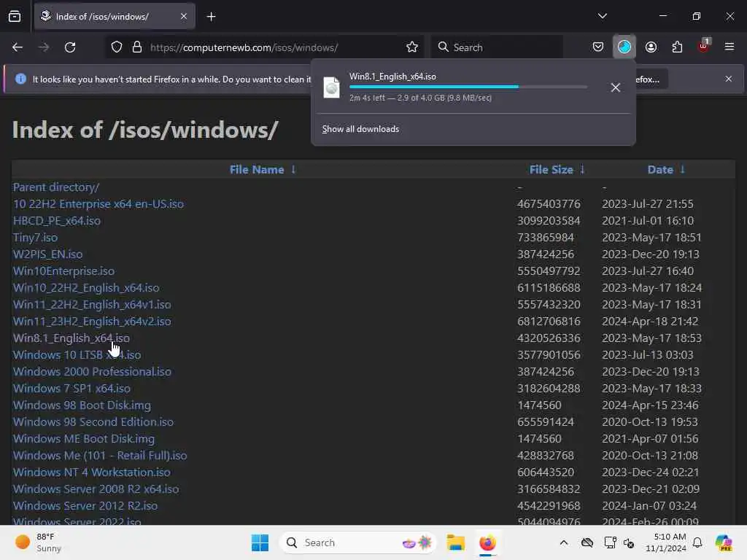Launch Copilot preview icon in taskbar
This screenshot has width=747, height=560.
click(723, 542)
